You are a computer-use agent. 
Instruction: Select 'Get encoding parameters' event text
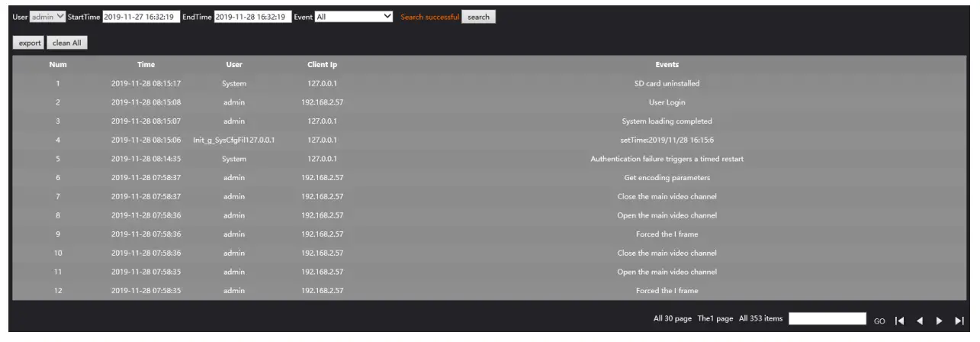(x=667, y=177)
